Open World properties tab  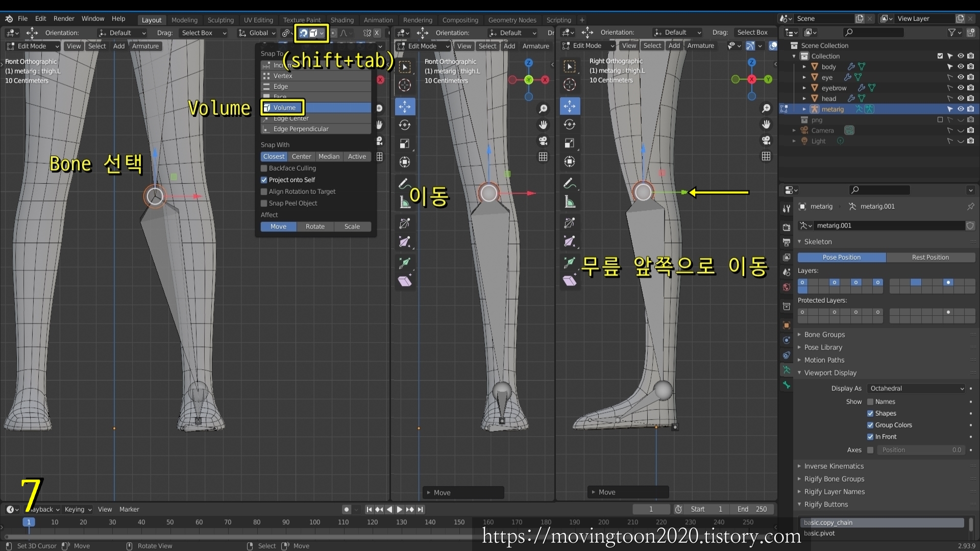[787, 287]
